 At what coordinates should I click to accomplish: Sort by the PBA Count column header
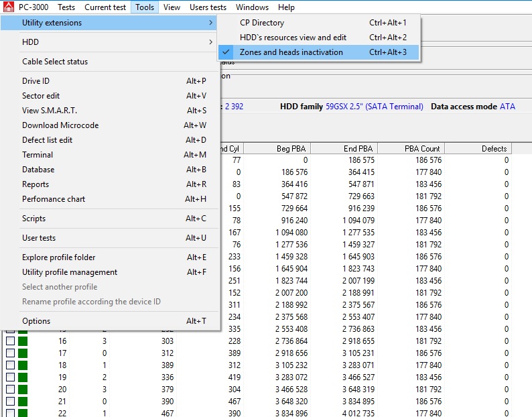pos(422,149)
